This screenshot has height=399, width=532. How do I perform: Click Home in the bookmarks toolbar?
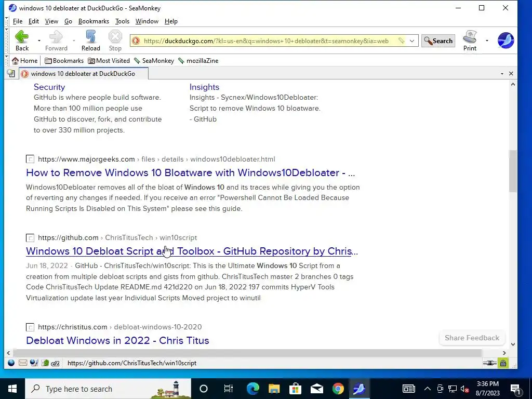pyautogui.click(x=25, y=61)
